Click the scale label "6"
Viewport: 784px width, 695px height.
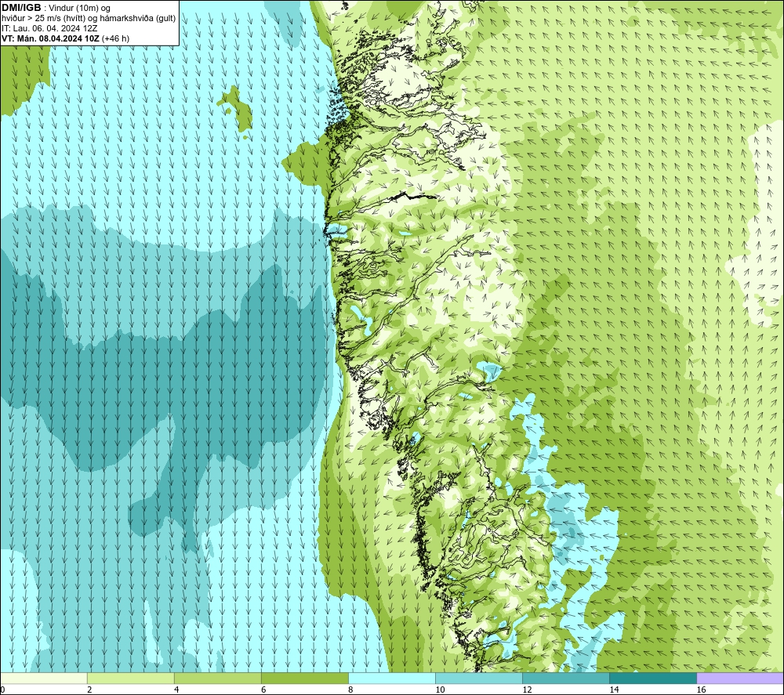pyautogui.click(x=263, y=690)
